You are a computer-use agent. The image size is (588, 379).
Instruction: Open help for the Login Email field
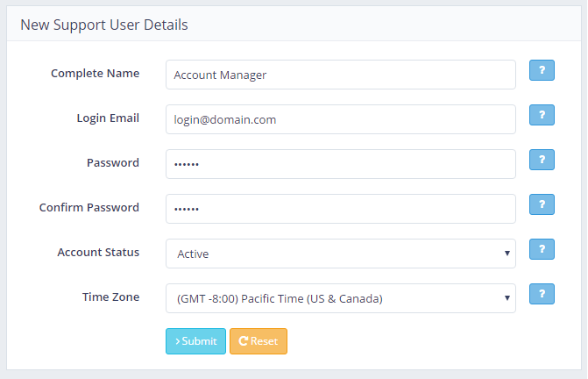[x=542, y=115]
